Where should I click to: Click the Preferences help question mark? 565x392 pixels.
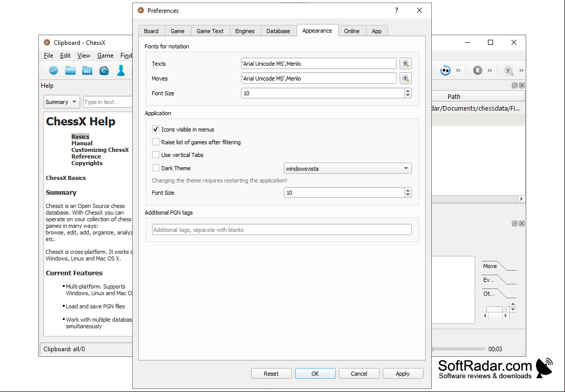(x=397, y=10)
